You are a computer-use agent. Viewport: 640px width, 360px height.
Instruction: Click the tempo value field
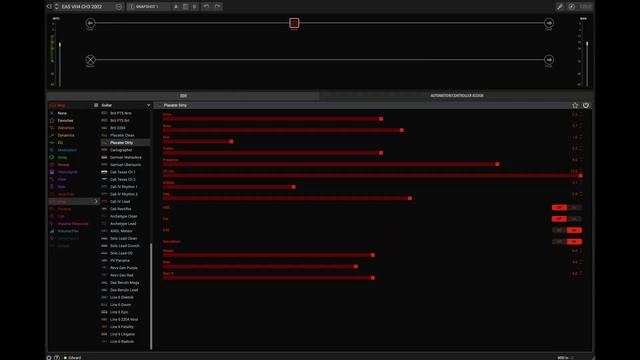point(585,7)
